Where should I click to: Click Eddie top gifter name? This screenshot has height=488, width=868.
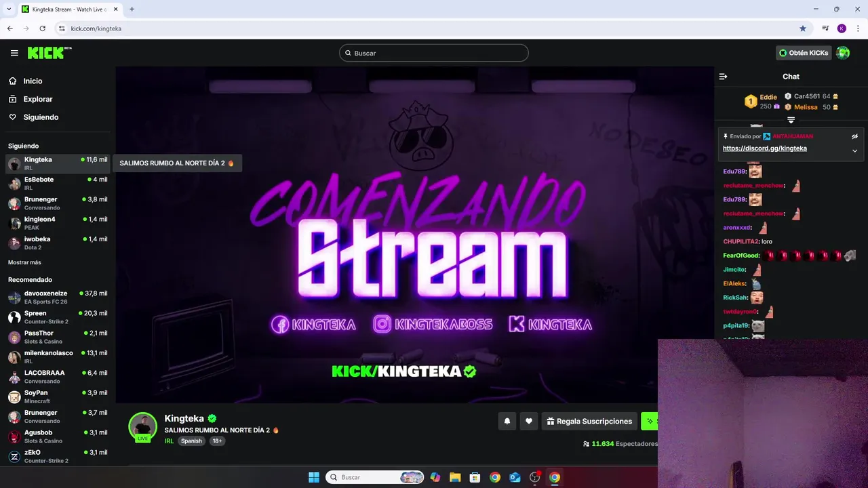(x=768, y=97)
